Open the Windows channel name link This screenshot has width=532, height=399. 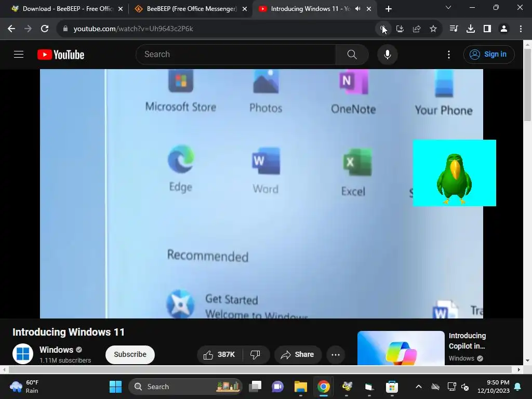pyautogui.click(x=56, y=350)
